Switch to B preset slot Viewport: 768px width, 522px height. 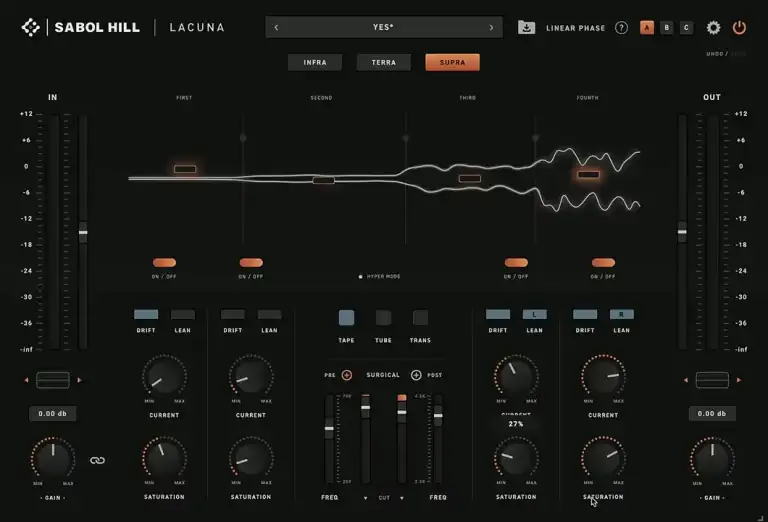(x=666, y=28)
